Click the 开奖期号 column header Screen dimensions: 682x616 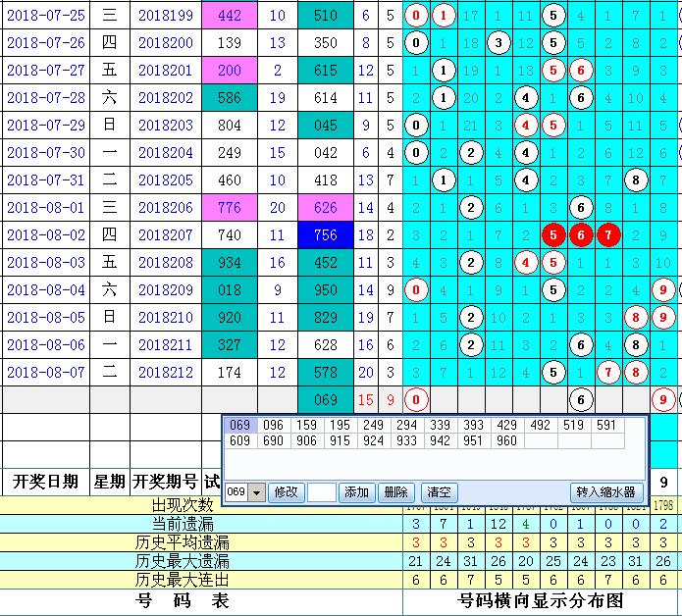click(x=165, y=482)
